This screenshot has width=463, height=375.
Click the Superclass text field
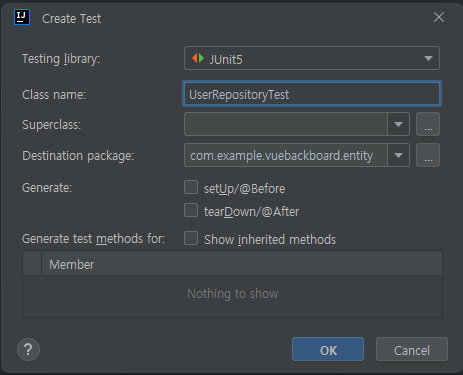[x=286, y=124]
